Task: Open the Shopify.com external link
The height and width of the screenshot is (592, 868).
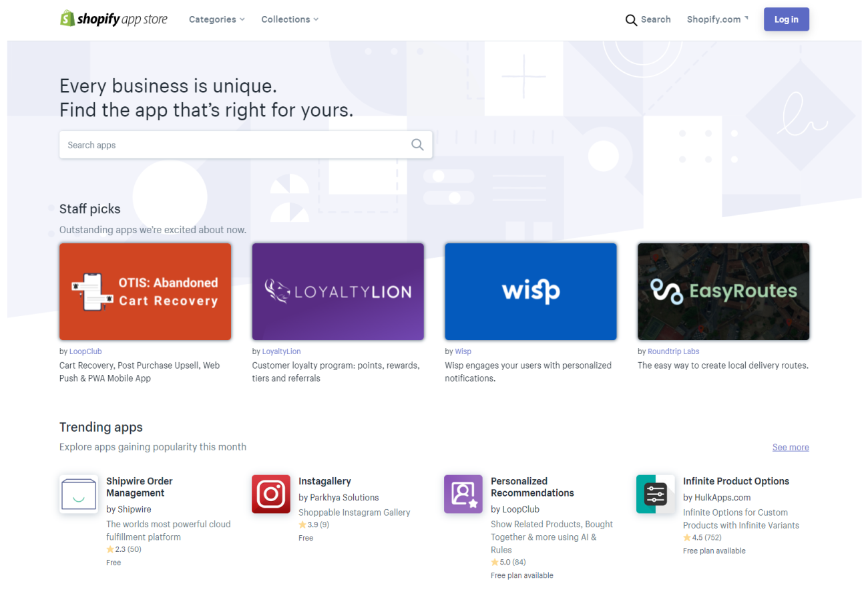Action: 717,19
